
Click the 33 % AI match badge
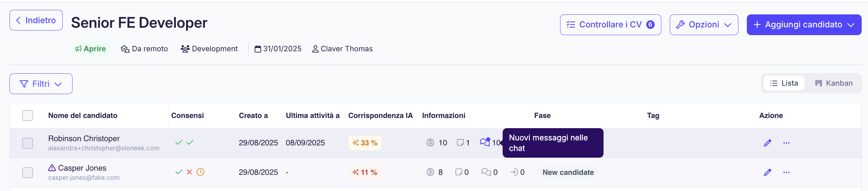[x=365, y=143]
